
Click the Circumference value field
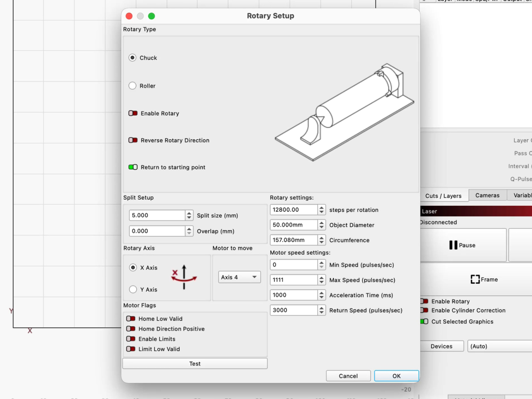pyautogui.click(x=294, y=240)
